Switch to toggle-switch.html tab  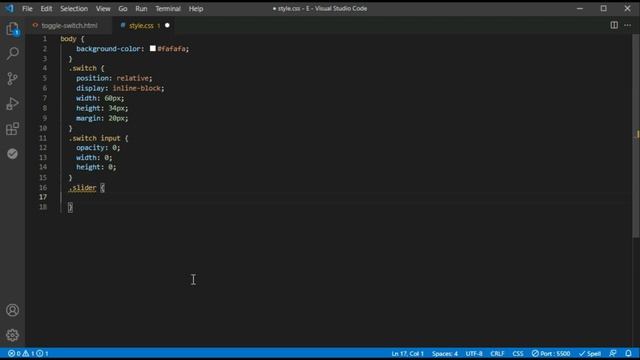[x=68, y=25]
